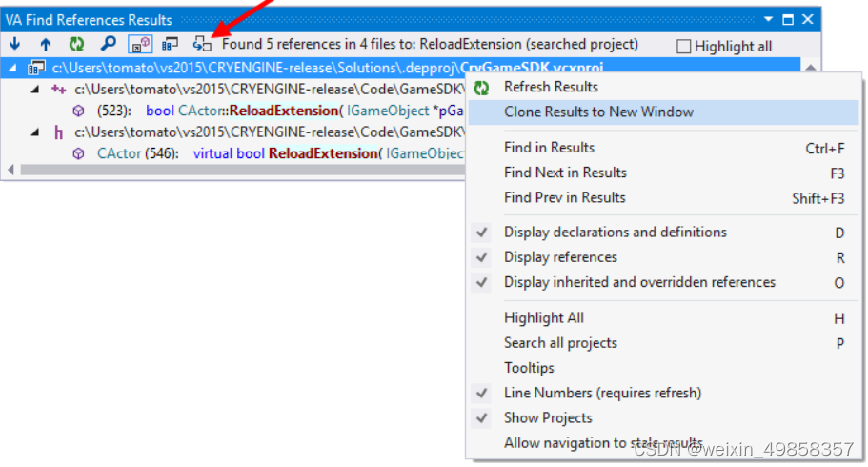The height and width of the screenshot is (467, 868).
Task: Click the method cube icon on line 523
Action: [79, 111]
